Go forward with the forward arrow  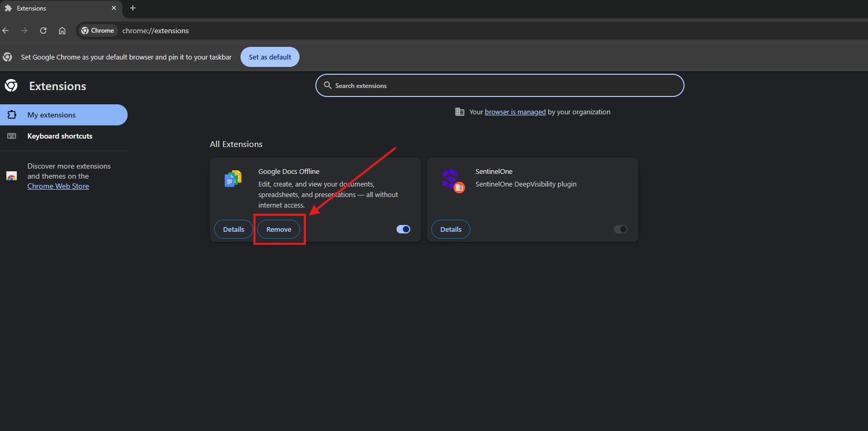coord(24,31)
